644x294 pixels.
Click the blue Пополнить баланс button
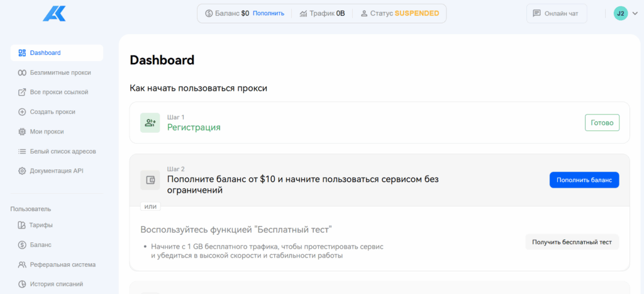click(584, 179)
